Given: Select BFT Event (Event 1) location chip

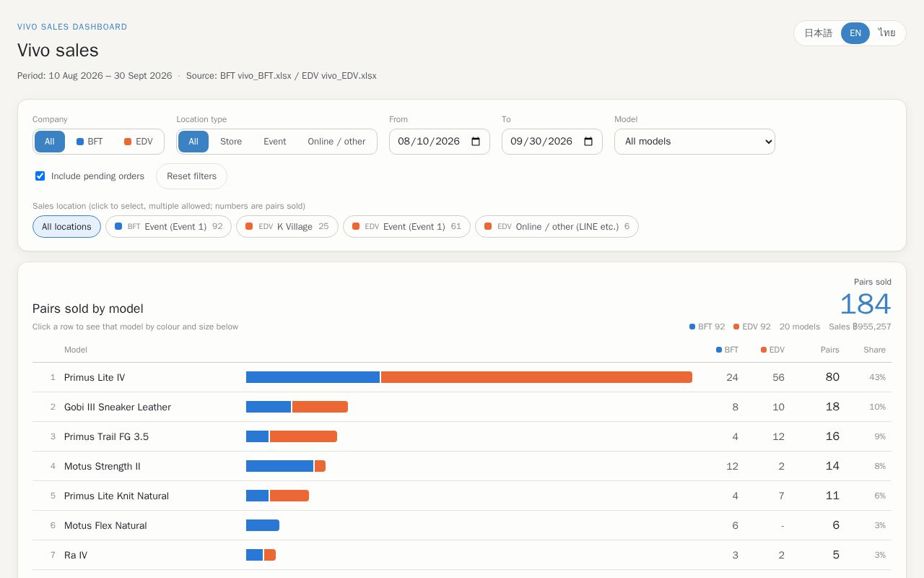Looking at the screenshot, I should point(168,227).
